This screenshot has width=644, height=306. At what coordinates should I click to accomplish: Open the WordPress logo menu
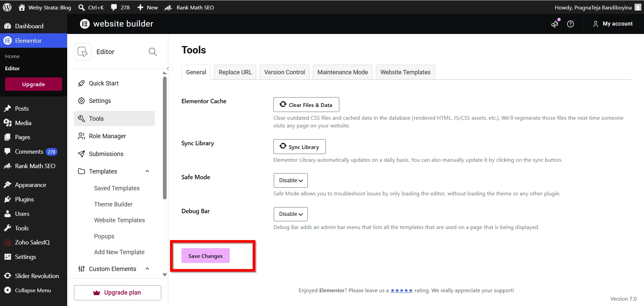tap(7, 7)
